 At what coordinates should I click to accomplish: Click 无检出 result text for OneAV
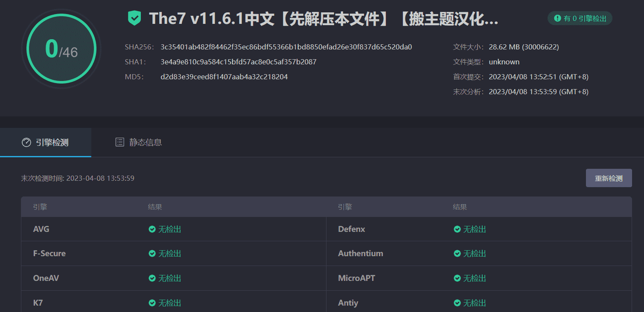coord(170,278)
